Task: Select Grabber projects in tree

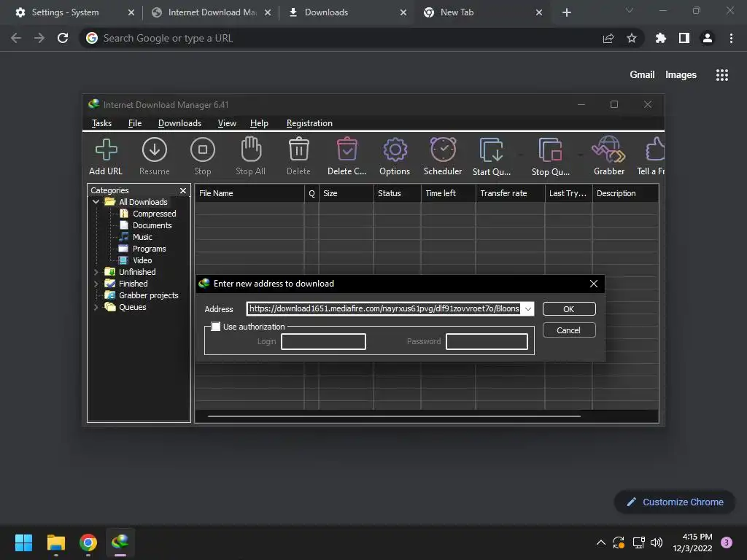Action: 148,295
